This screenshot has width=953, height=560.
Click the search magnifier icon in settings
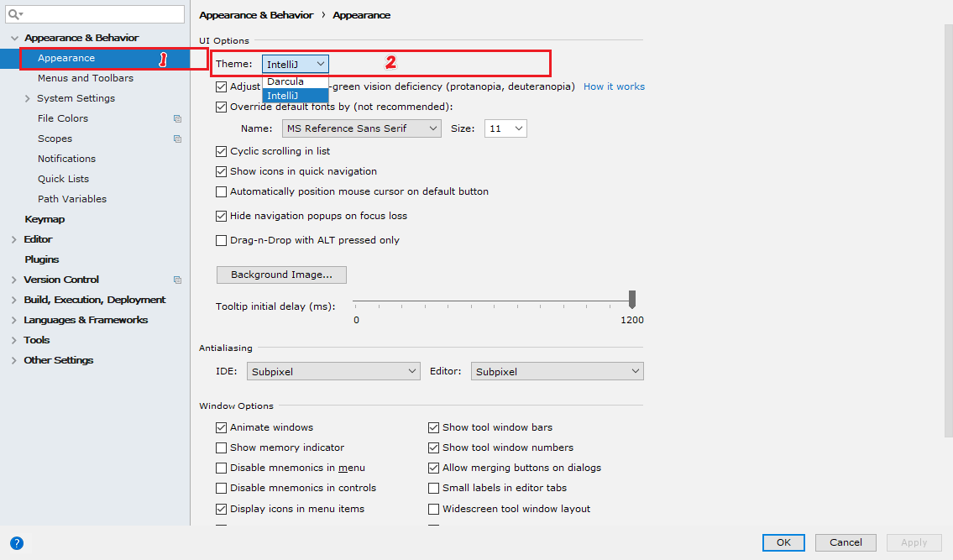pyautogui.click(x=14, y=14)
